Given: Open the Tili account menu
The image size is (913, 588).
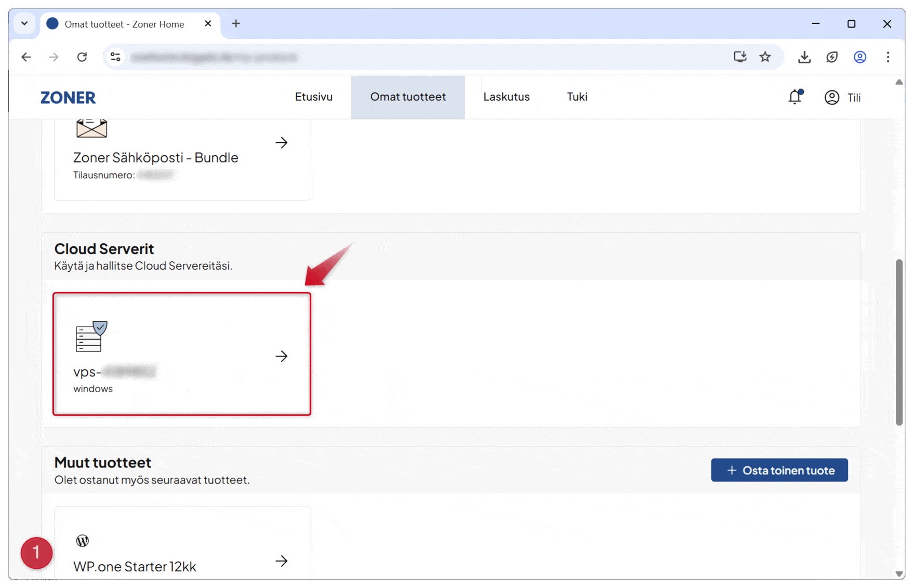Looking at the screenshot, I should pos(842,98).
